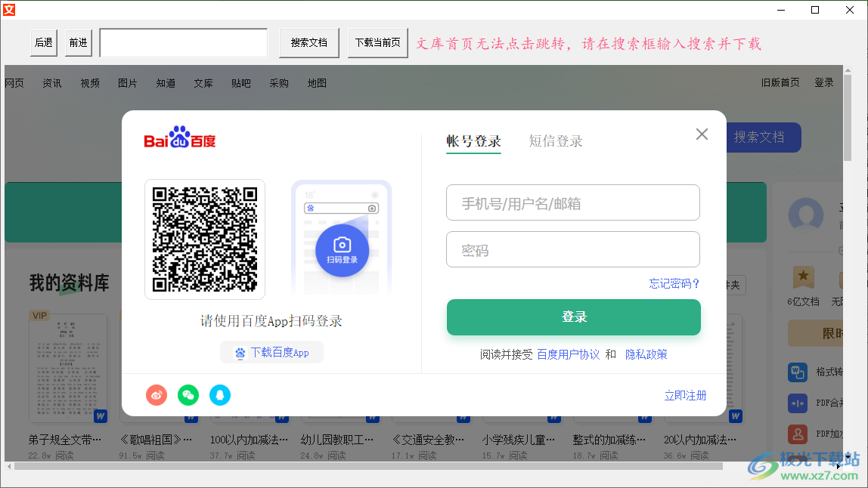Click the 下载百度App button

(271, 353)
